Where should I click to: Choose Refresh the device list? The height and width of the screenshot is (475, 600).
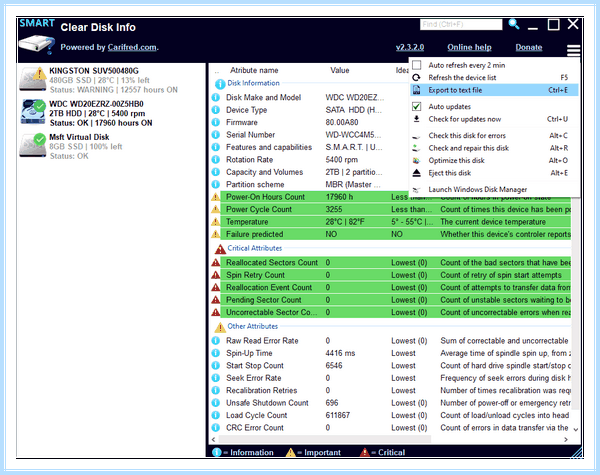(x=494, y=78)
